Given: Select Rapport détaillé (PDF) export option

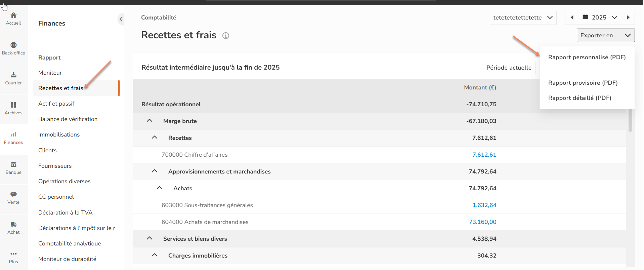Looking at the screenshot, I should (x=579, y=98).
